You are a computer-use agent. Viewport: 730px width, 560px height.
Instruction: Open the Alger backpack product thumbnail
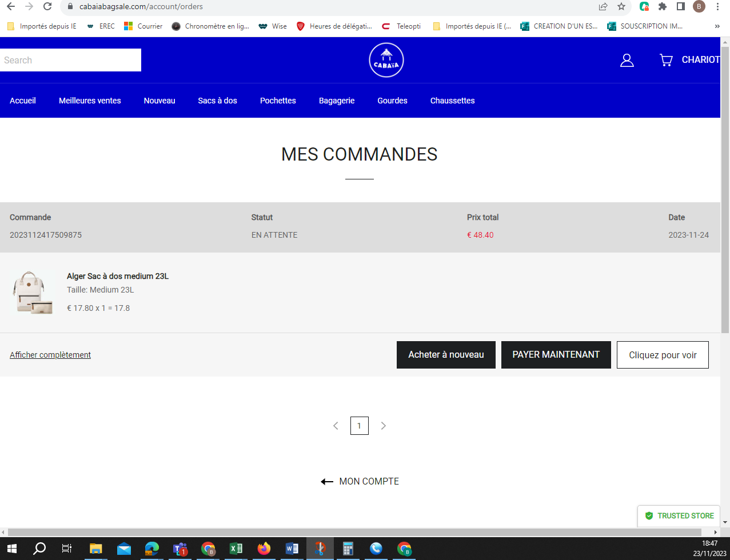point(34,293)
